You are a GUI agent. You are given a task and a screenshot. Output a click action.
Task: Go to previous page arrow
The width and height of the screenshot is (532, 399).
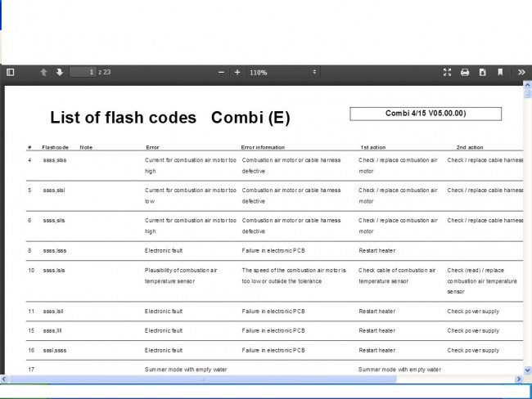coord(43,72)
